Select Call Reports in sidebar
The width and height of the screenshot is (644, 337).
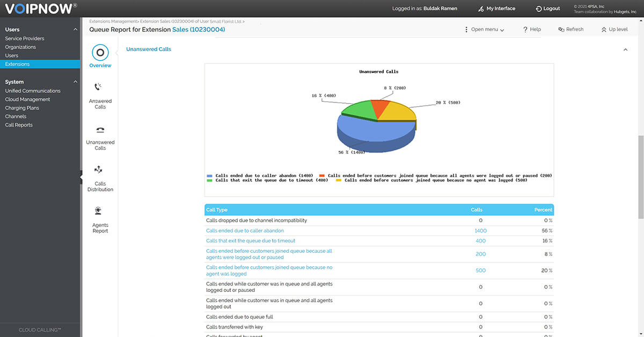click(x=19, y=125)
